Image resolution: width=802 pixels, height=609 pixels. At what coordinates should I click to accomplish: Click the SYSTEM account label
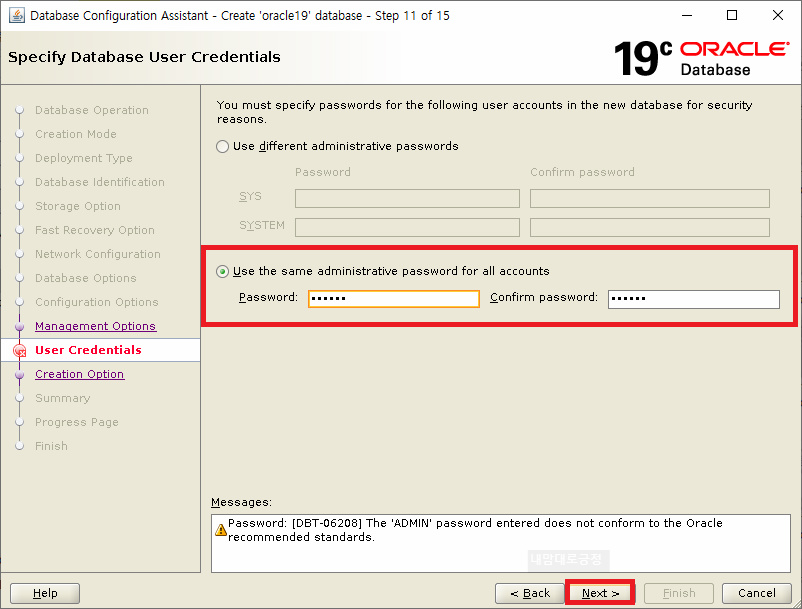point(262,225)
